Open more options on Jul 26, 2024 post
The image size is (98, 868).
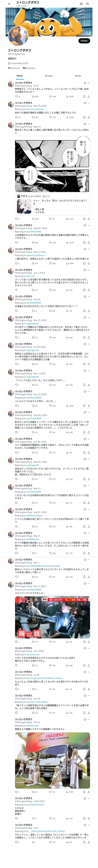(x=89, y=344)
